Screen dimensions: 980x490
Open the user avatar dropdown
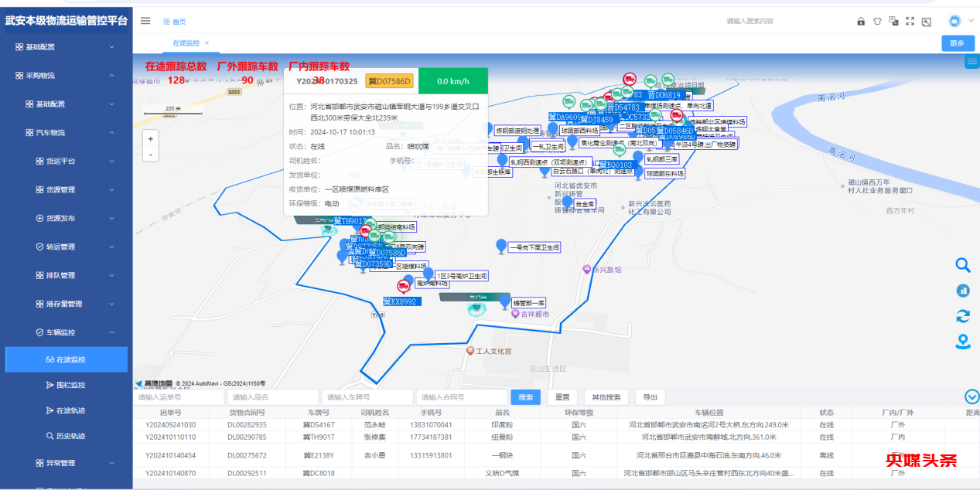[x=958, y=21]
